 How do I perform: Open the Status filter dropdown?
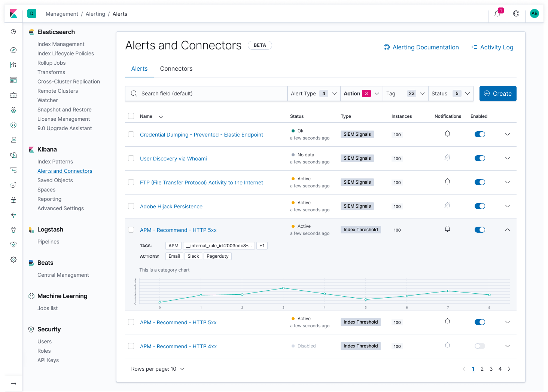click(451, 94)
